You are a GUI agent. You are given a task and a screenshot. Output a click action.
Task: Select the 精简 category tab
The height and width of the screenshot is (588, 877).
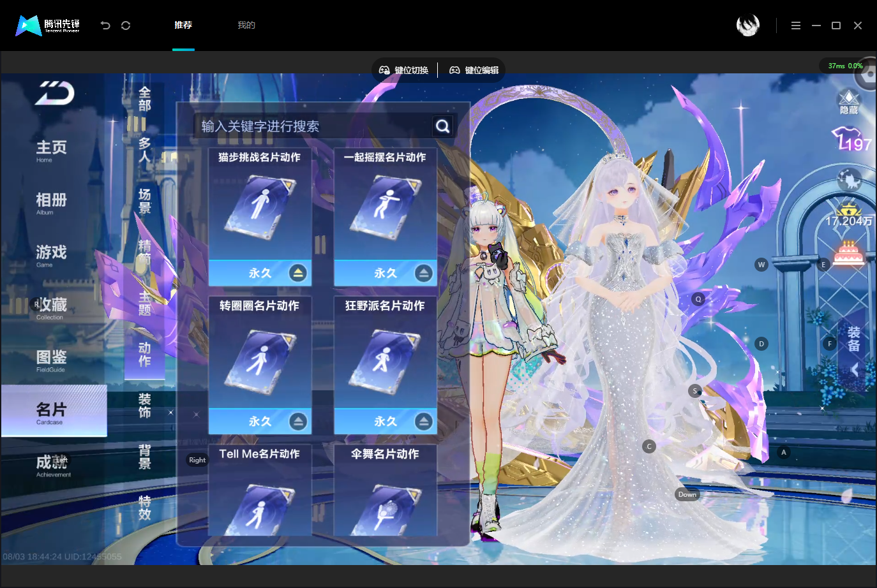145,252
